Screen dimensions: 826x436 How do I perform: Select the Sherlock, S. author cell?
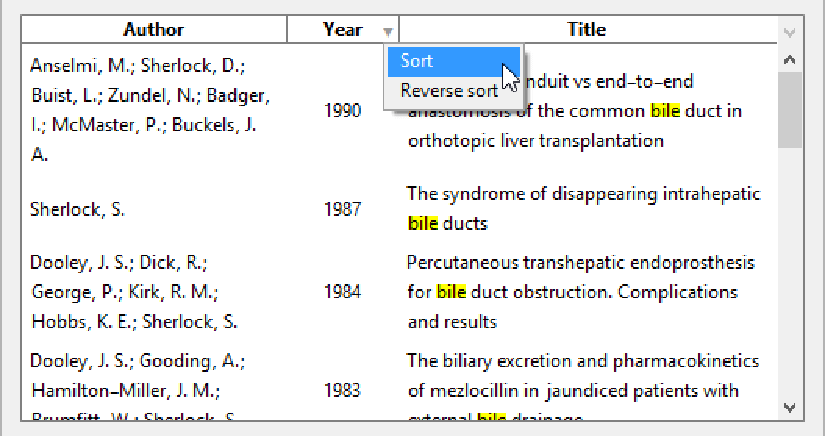77,210
